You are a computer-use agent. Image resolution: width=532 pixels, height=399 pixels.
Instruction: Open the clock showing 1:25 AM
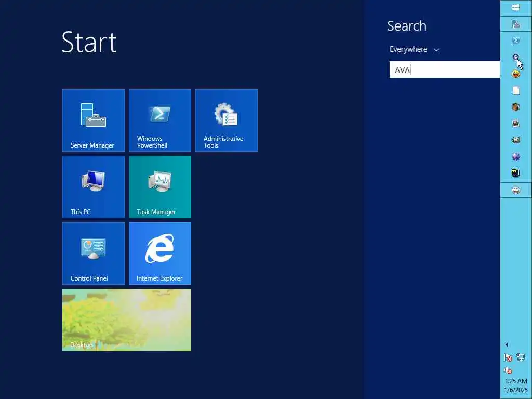516,385
